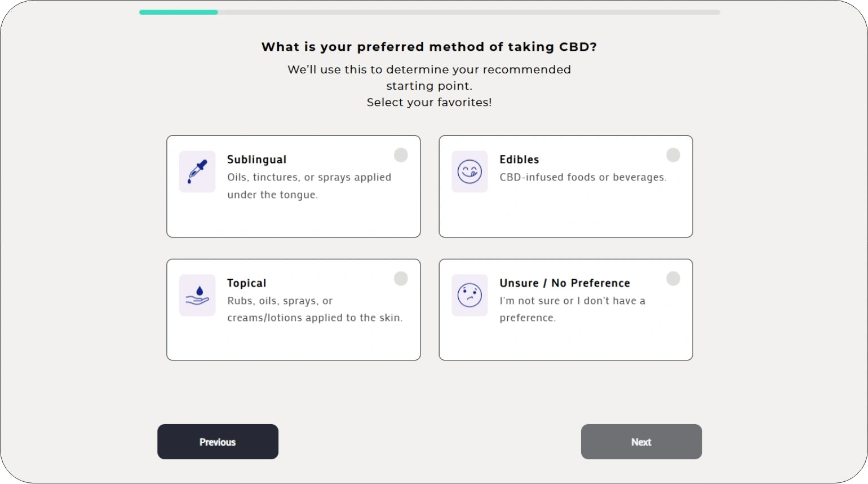Click the 'Rubs, oils, sprays, or creams/lotions' description

pos(315,309)
